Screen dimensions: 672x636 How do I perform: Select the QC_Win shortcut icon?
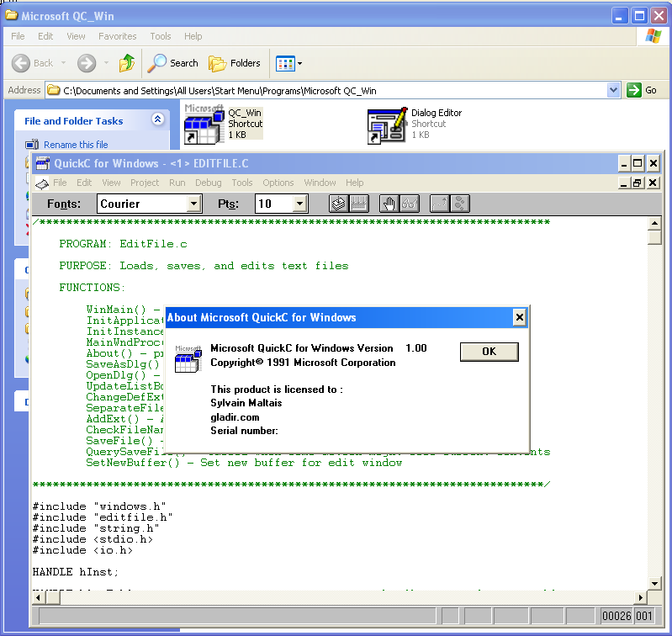coord(204,125)
